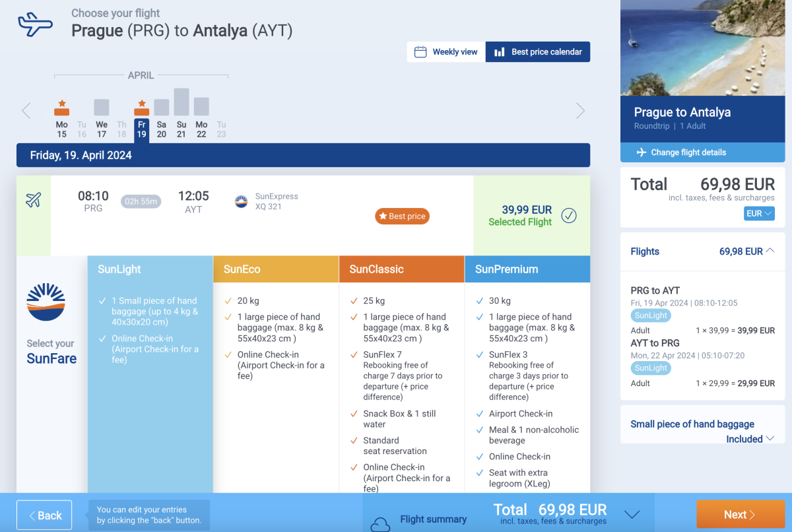Click the cloud icon next to Flight summary
Viewport: 792px width, 532px height.
coord(380,524)
